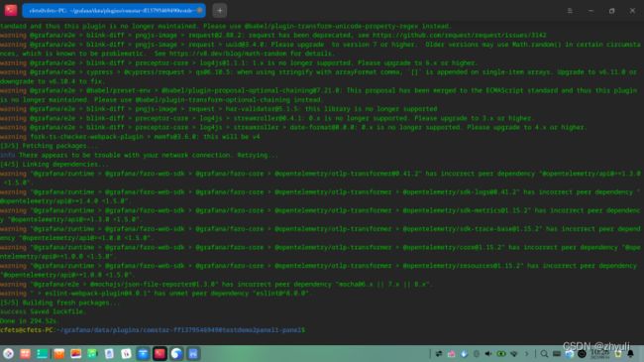Viewport: 644px width, 362px height.
Task: Expand the tray with chevron arrow
Action: pyautogui.click(x=526, y=354)
